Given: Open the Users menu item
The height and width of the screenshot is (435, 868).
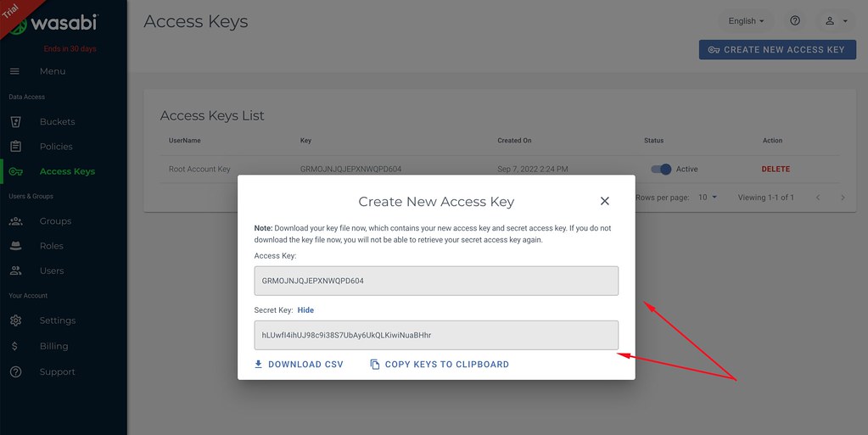Looking at the screenshot, I should coord(52,271).
